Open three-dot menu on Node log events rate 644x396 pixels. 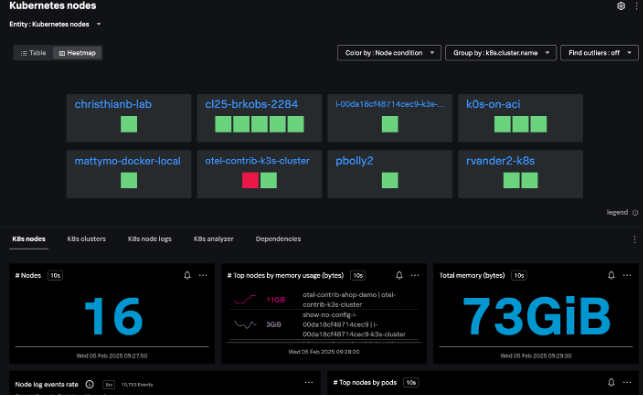309,382
